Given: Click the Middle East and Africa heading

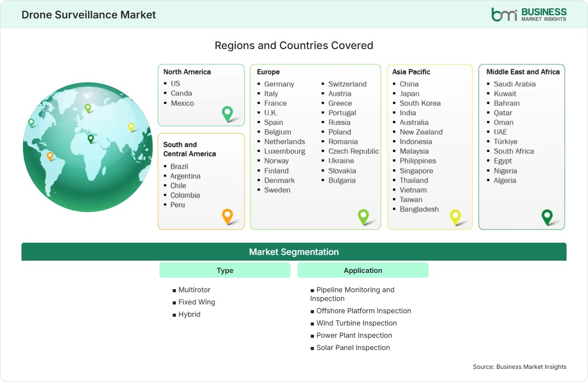Looking at the screenshot, I should pyautogui.click(x=523, y=72).
